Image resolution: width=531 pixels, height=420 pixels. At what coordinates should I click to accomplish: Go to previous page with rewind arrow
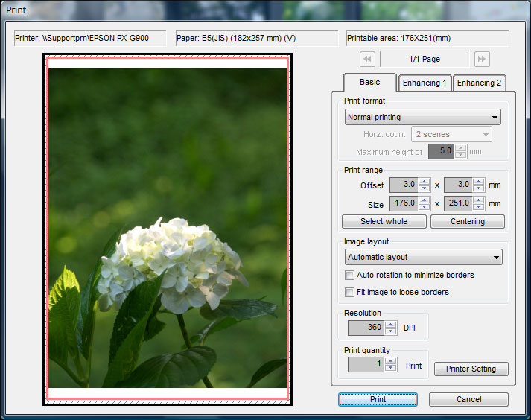[367, 59]
